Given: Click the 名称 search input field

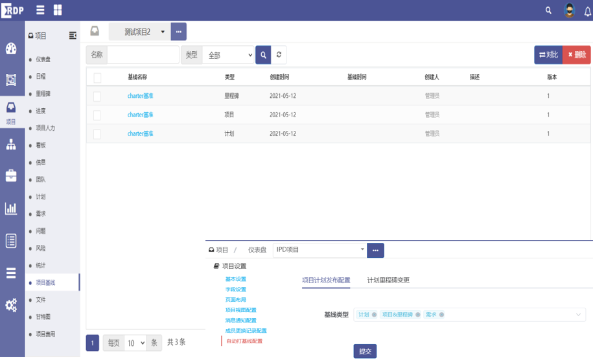Looking at the screenshot, I should [x=143, y=55].
